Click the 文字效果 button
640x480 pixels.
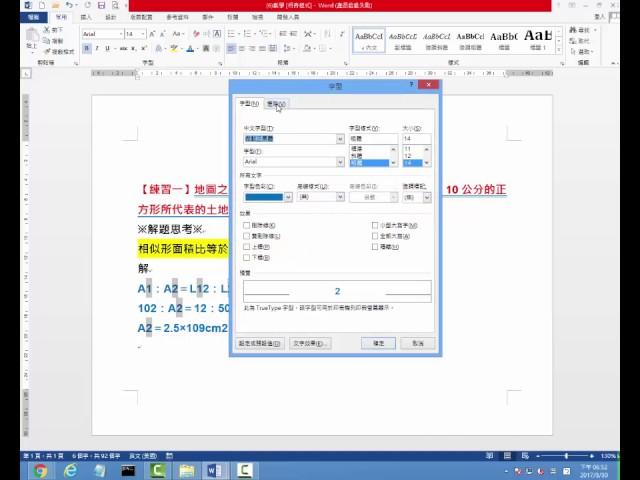coord(310,343)
